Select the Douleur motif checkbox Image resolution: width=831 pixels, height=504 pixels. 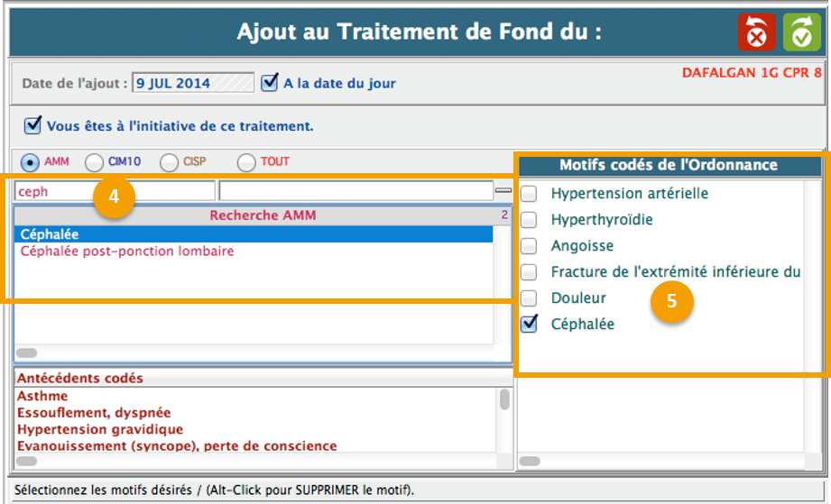pos(530,298)
